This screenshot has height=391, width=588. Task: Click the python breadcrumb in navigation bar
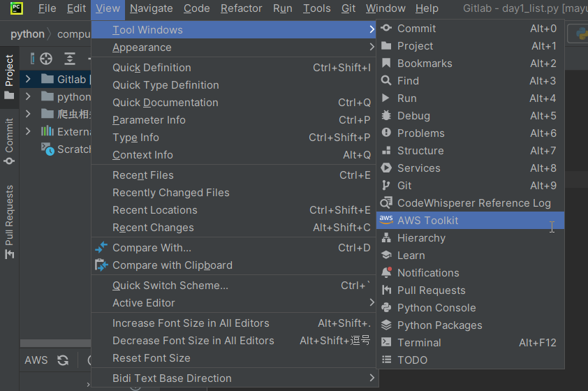pos(27,34)
